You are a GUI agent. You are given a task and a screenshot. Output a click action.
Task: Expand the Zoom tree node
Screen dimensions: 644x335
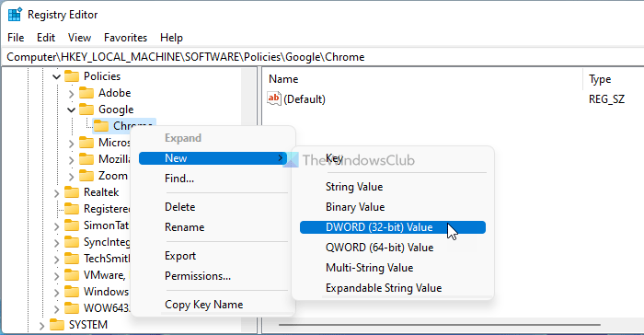point(72,177)
